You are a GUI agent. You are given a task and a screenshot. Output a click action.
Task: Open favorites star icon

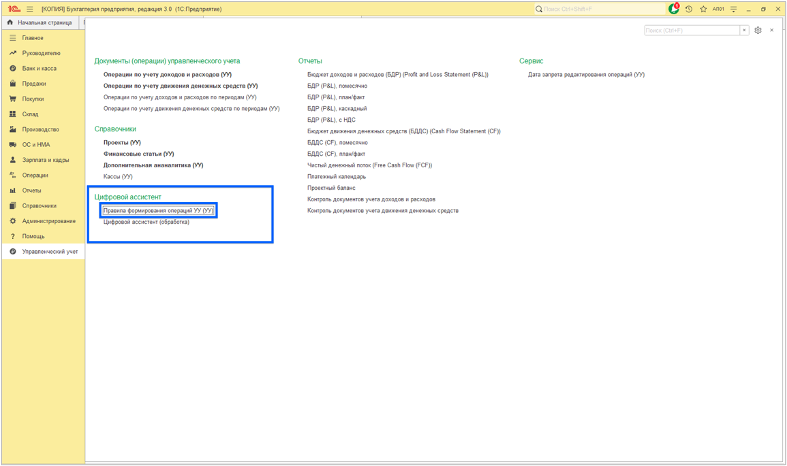click(x=703, y=9)
